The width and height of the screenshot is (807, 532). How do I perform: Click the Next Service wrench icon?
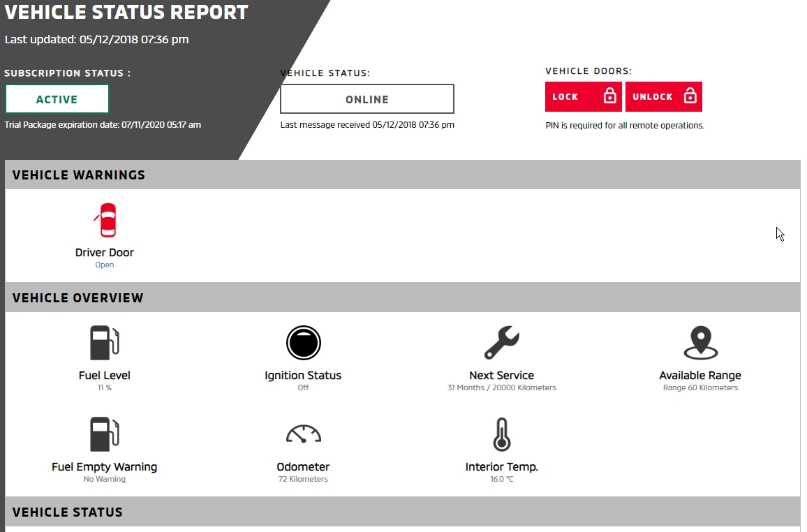502,343
